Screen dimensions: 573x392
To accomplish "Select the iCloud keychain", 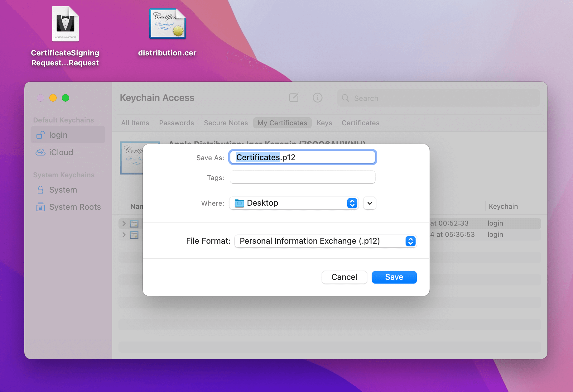I will point(68,152).
